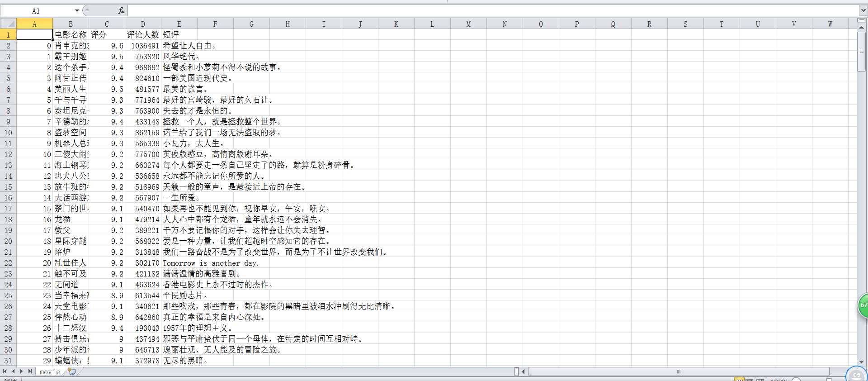Select cell containing 星际穿越
868x381 pixels.
(x=71, y=241)
